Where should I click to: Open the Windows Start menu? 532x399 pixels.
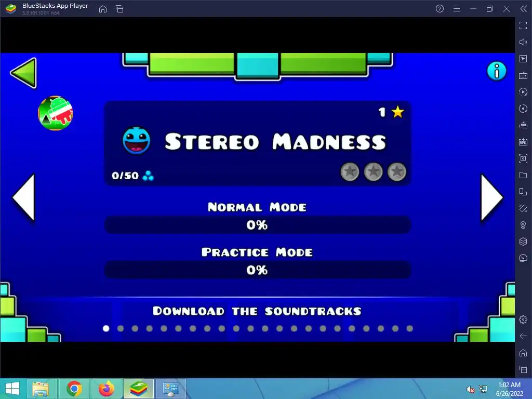point(12,389)
